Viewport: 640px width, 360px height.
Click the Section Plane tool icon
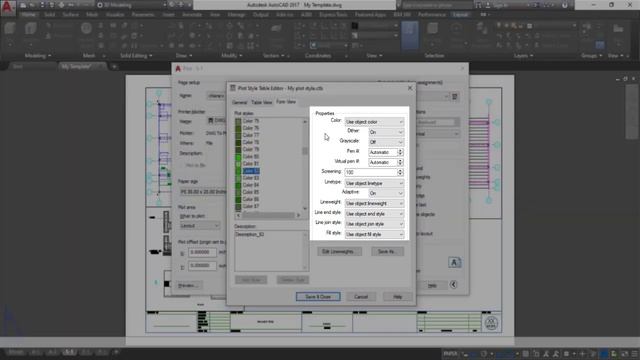pos(276,28)
